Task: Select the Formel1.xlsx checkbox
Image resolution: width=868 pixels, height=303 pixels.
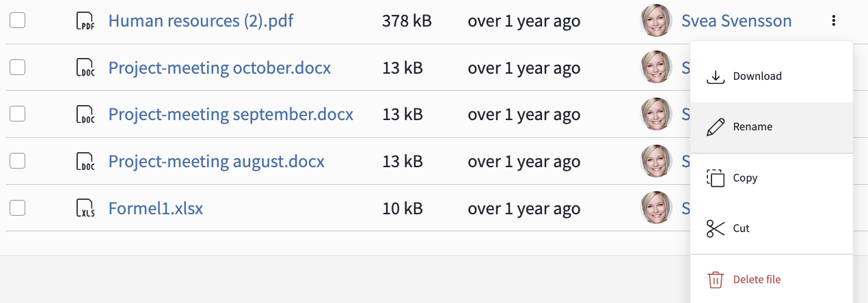Action: click(x=18, y=208)
